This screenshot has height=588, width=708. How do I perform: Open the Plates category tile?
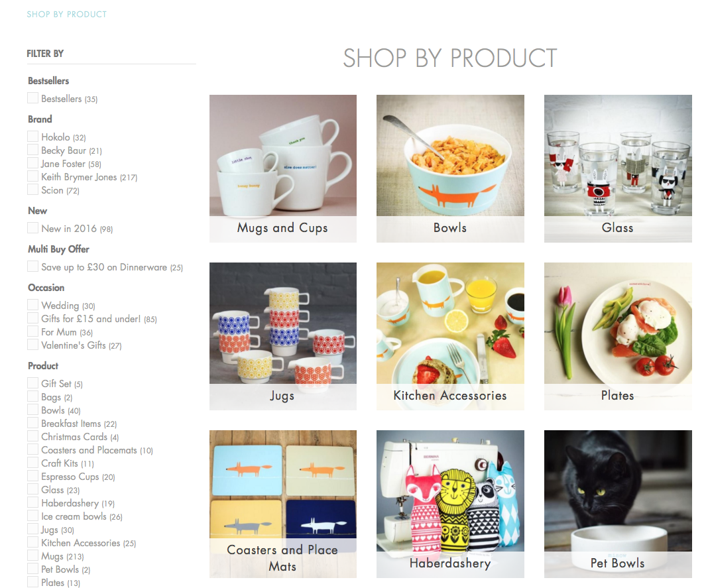tap(618, 337)
